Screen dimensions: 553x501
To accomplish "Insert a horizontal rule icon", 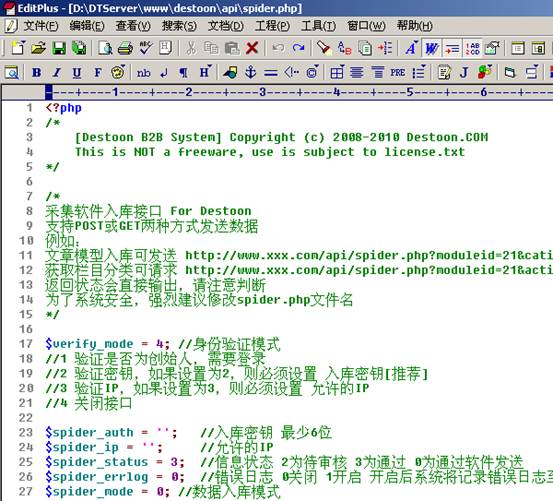I will tap(271, 73).
